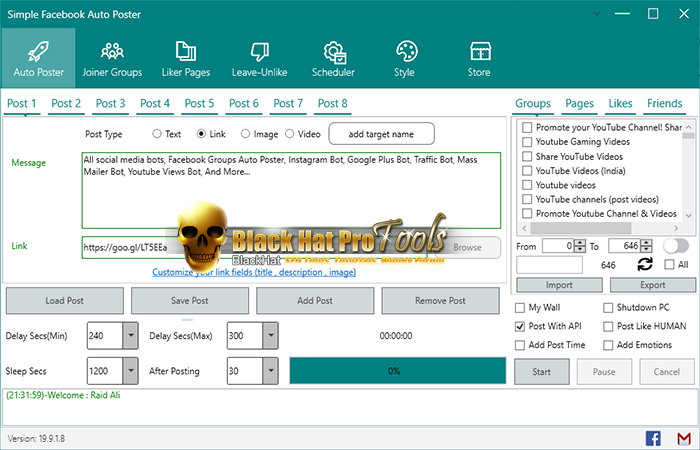Click the small chevron in the title bar
Screen dimensions: 700x450
(x=597, y=14)
